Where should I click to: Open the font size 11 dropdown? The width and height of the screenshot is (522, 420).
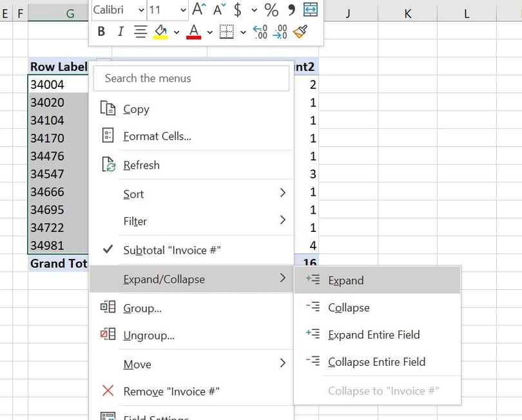click(x=183, y=10)
